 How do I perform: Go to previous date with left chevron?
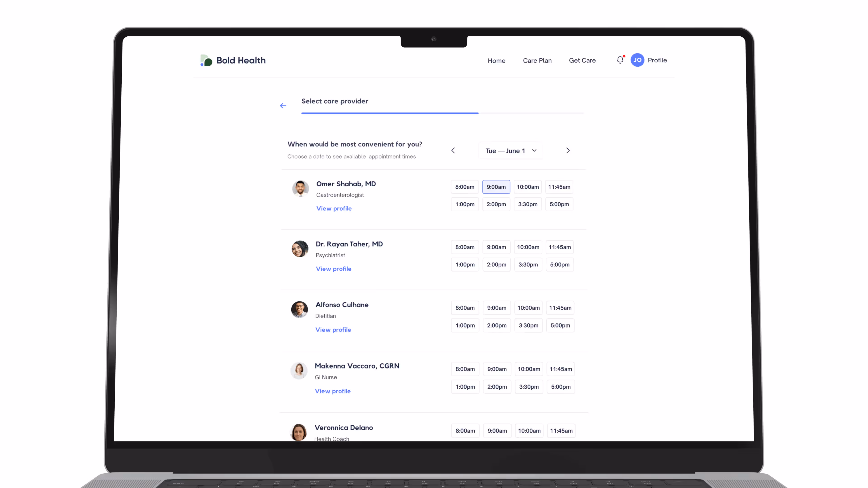pos(453,150)
